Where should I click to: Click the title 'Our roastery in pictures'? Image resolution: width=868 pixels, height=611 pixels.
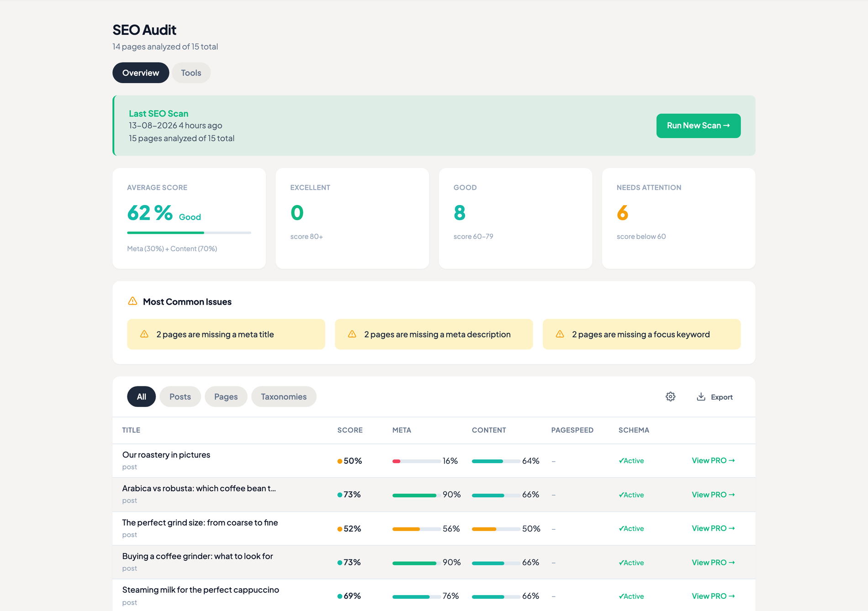[x=166, y=455]
